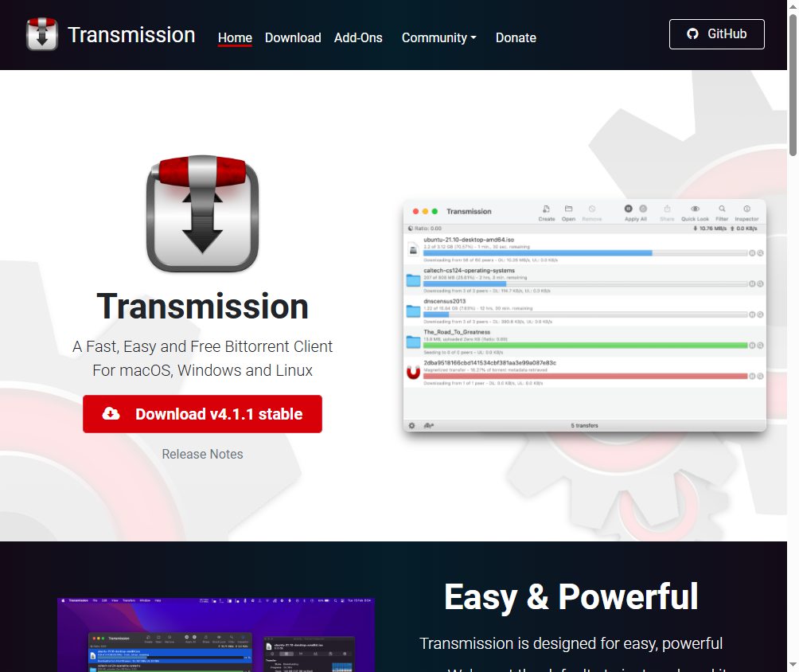Expand the Community dropdown menu

439,37
